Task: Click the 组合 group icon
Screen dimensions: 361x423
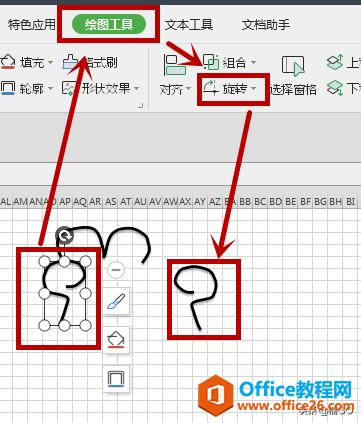Action: (211, 62)
